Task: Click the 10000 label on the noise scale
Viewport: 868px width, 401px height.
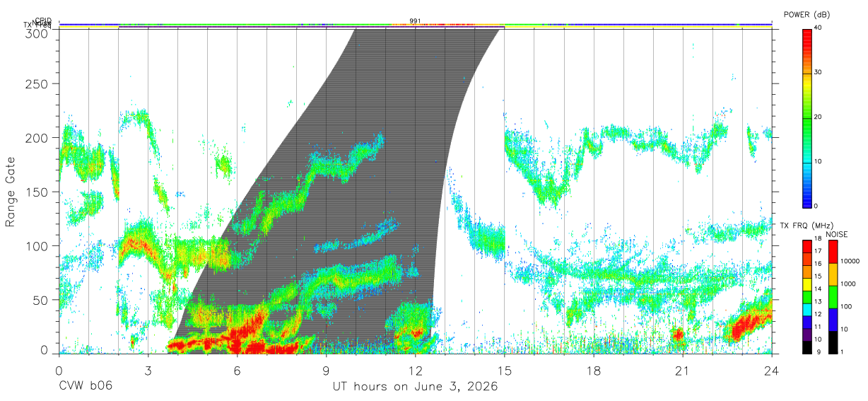Action: click(x=849, y=262)
